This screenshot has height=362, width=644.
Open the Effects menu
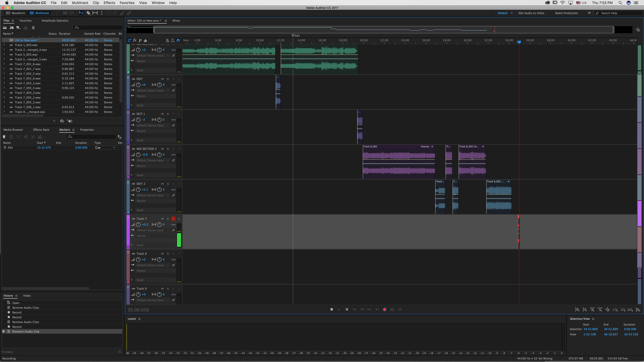tap(109, 3)
